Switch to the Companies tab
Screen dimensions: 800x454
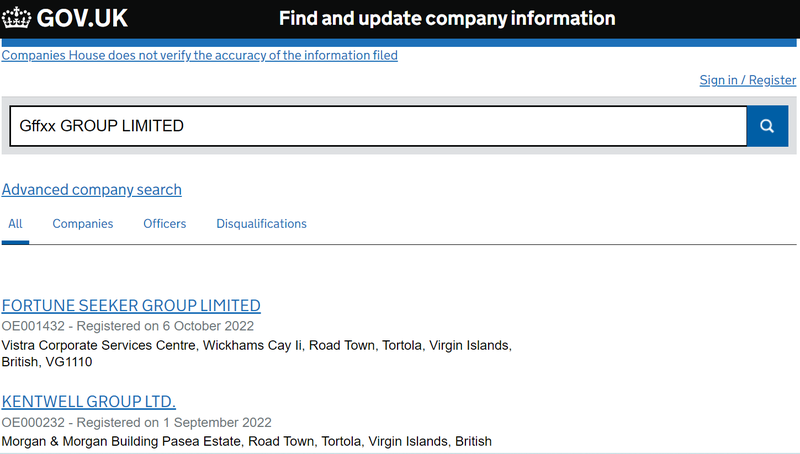83,224
